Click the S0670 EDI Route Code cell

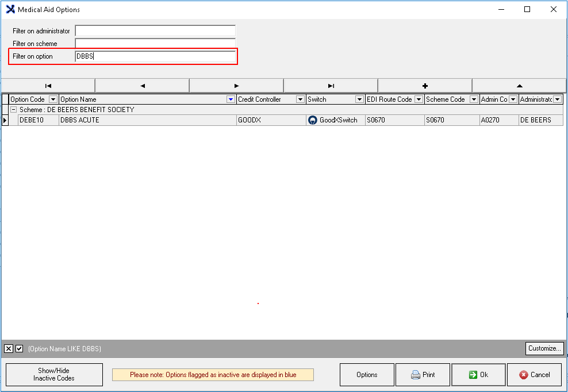pos(395,120)
